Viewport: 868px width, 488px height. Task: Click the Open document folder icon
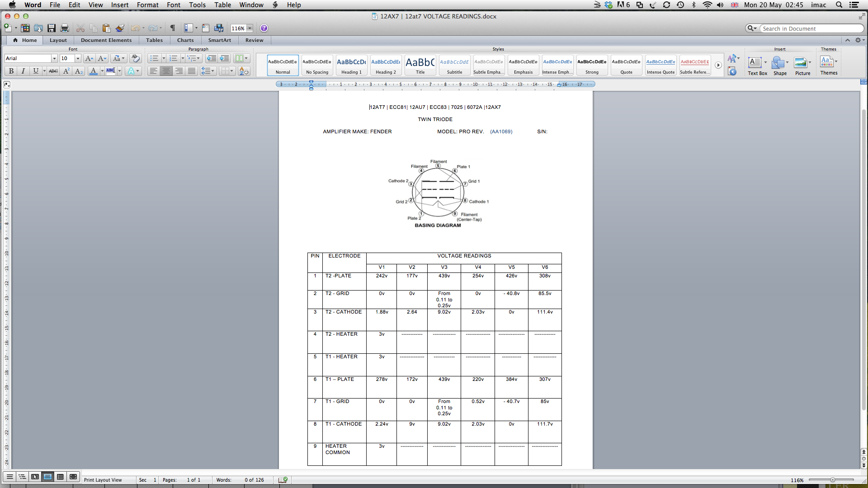tap(38, 28)
